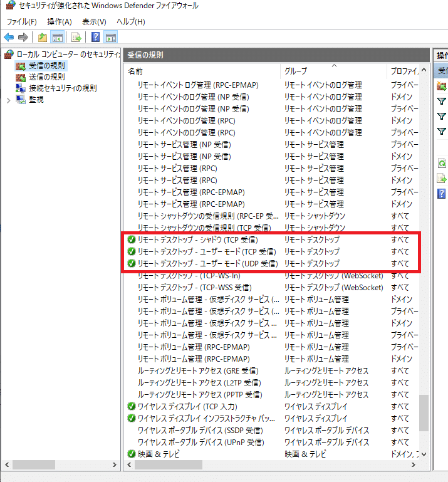The image size is (448, 482).
Task: Click left arrow of tree pane horizontal scrollbar
Action: pos(7,465)
